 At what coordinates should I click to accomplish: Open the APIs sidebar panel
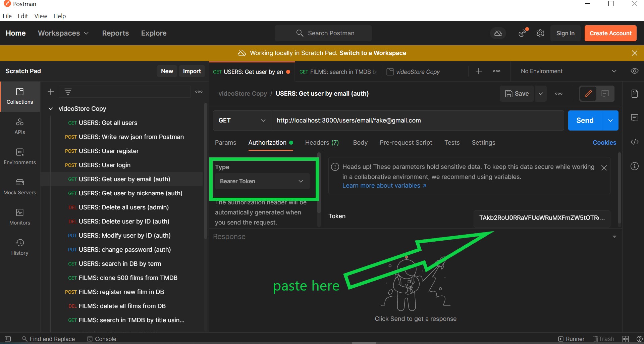tap(20, 127)
